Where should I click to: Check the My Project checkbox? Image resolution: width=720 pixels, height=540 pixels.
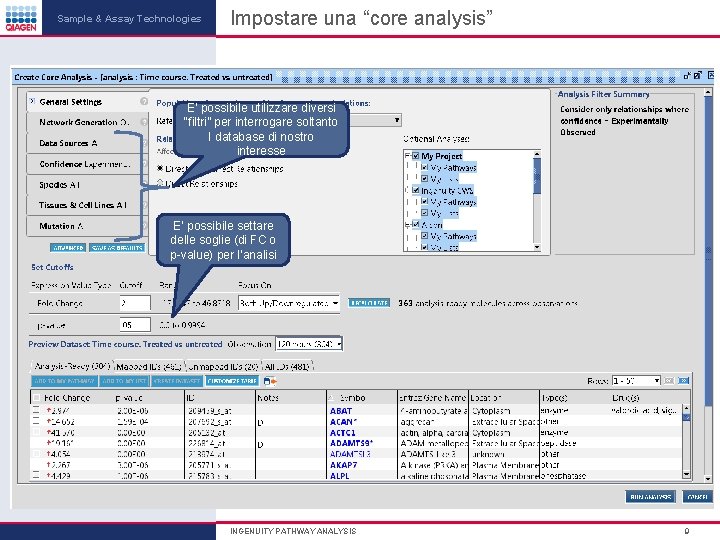tap(416, 156)
